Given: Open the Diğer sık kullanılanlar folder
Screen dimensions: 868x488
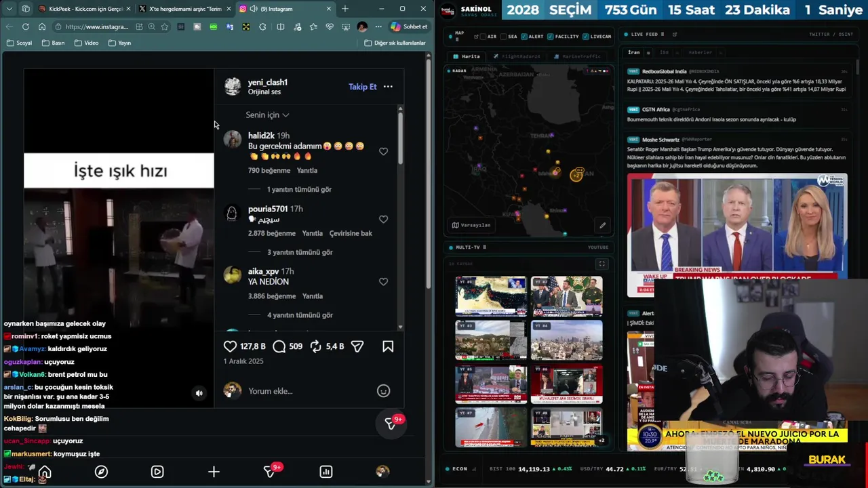Looking at the screenshot, I should click(x=395, y=43).
